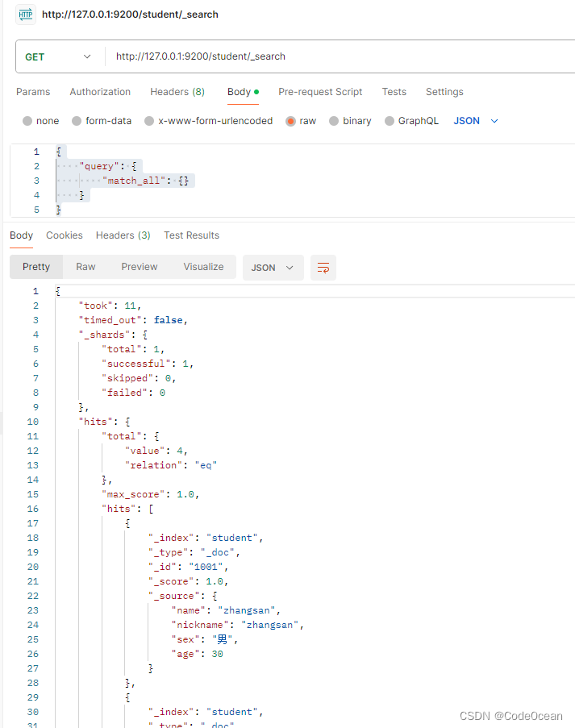Click the "timed_out": false line
The width and height of the screenshot is (575, 728).
tap(133, 320)
